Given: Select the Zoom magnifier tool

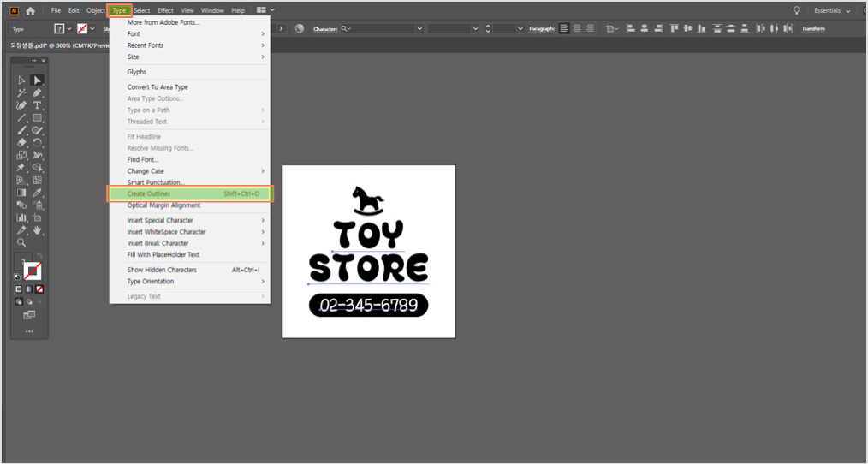Looking at the screenshot, I should coord(21,242).
